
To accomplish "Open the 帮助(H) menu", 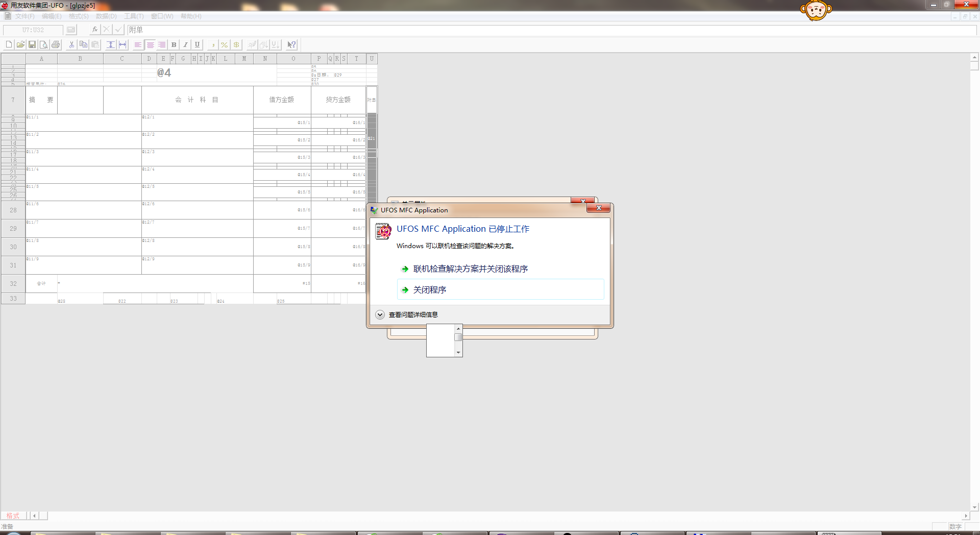I will tap(191, 16).
